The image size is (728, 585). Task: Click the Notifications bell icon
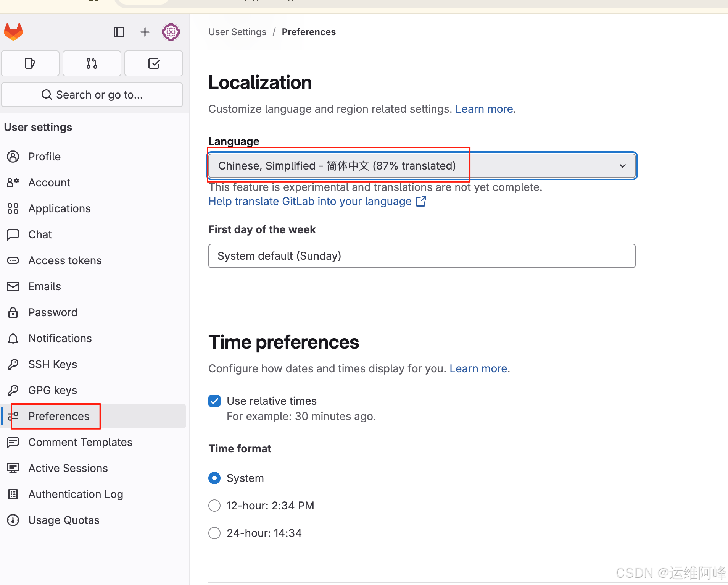(13, 338)
